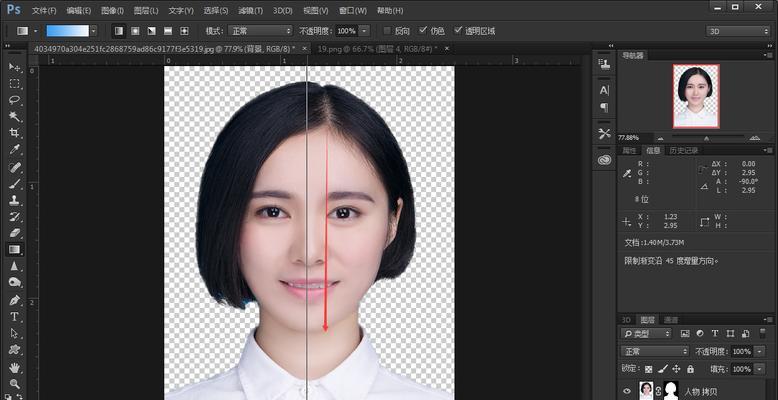
Task: Click the blue gradient preview swatch
Action: [x=67, y=31]
